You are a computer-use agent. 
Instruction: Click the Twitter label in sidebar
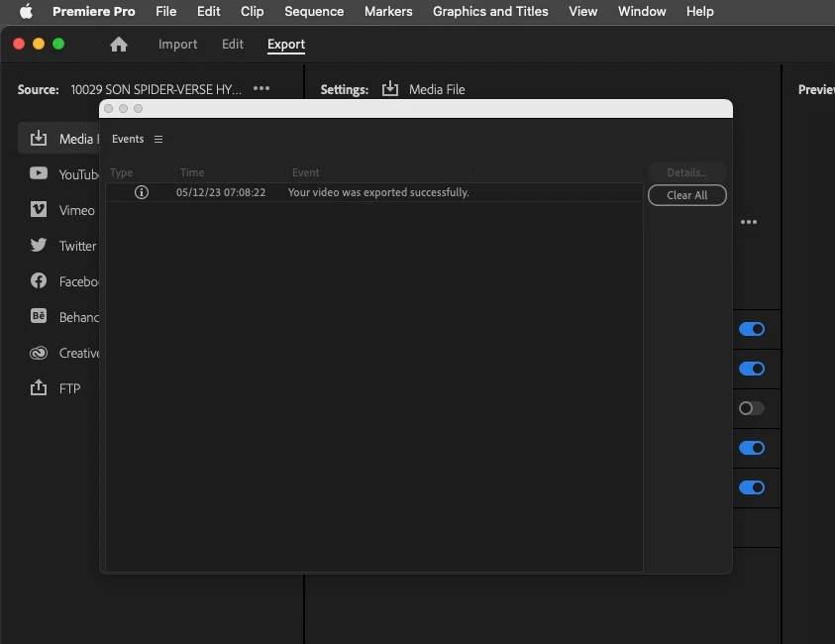click(77, 246)
